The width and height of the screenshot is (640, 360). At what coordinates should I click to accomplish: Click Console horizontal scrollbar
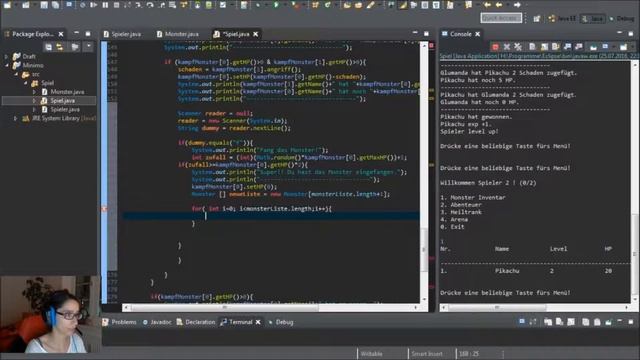pyautogui.click(x=496, y=307)
